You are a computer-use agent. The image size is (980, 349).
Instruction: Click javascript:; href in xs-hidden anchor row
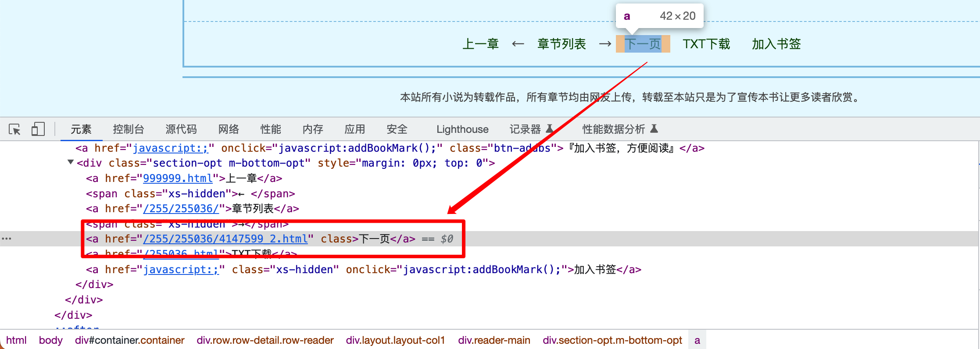tap(181, 270)
